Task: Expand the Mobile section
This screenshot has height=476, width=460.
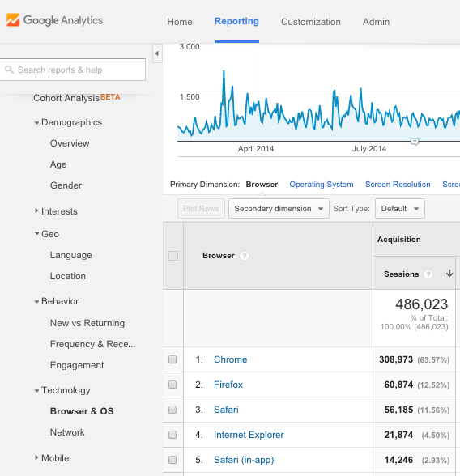Action: [x=36, y=457]
